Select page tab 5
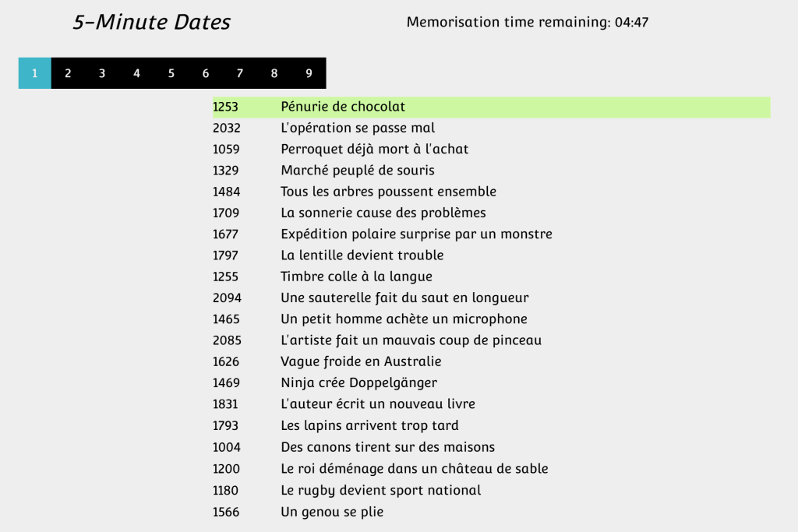The image size is (798, 532). 171,73
